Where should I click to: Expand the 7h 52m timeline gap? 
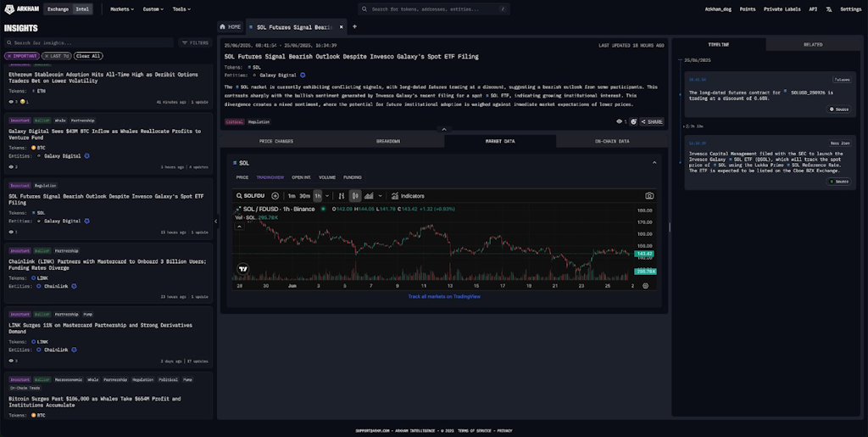(x=695, y=126)
